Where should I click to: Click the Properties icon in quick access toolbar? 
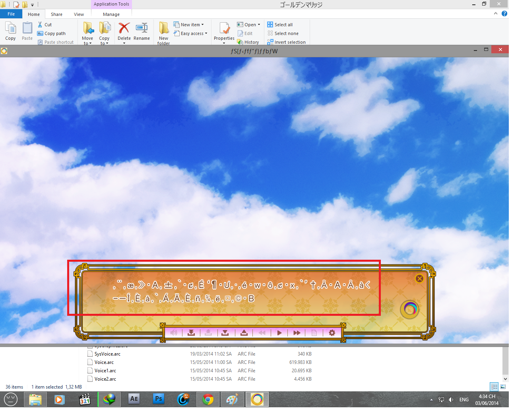pyautogui.click(x=16, y=5)
